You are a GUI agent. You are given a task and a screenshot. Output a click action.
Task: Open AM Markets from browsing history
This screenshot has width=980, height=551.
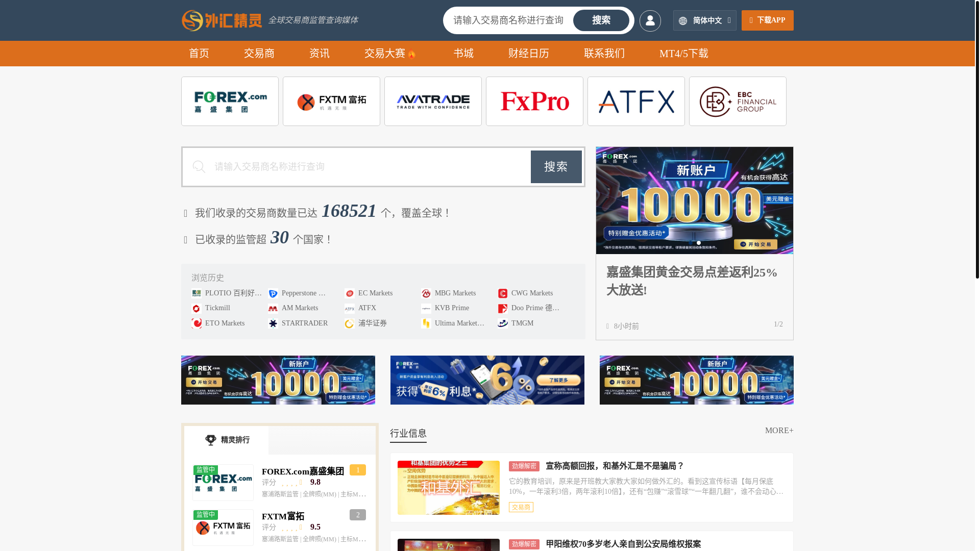point(293,308)
